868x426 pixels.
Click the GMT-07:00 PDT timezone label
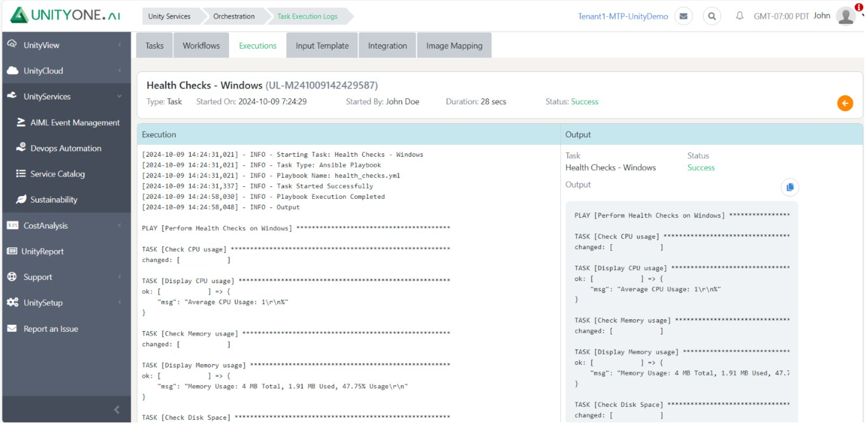(x=781, y=16)
